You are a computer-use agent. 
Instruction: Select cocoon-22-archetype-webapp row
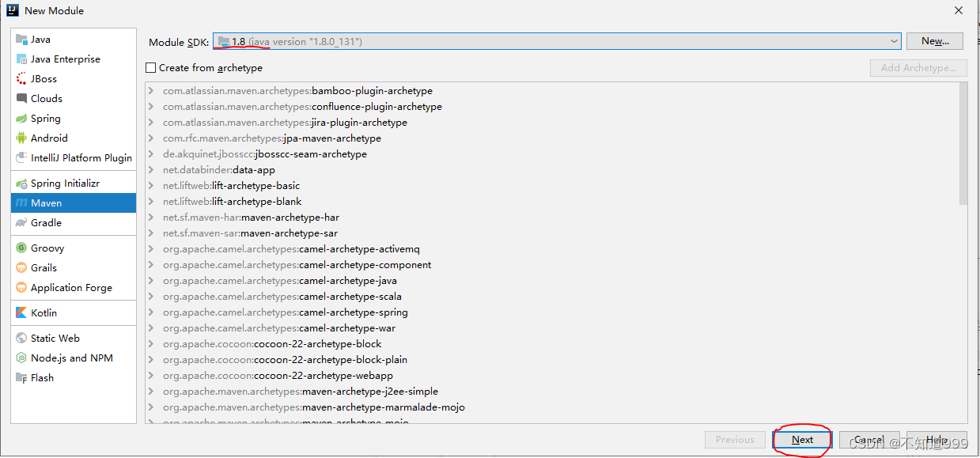point(551,376)
